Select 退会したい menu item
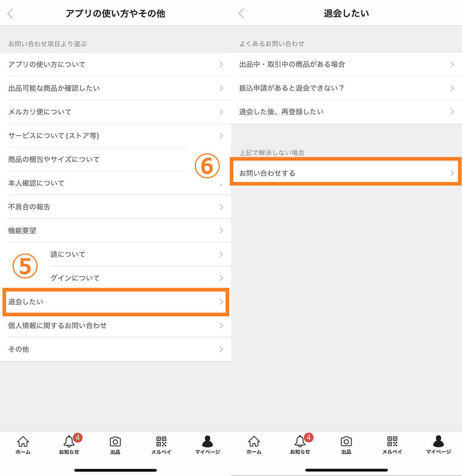 tap(115, 302)
